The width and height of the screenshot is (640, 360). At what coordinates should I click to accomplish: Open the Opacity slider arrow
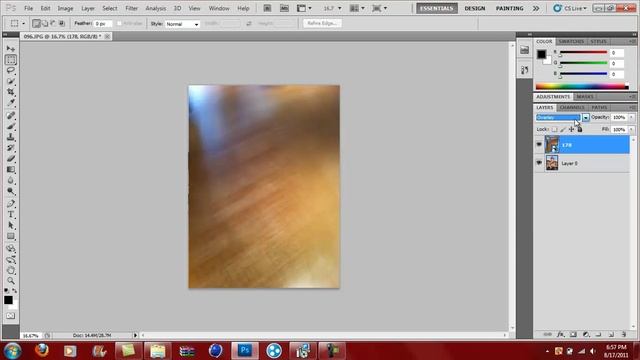631,118
